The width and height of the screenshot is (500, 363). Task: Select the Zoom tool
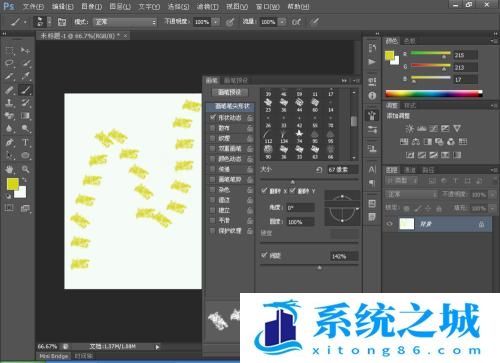pos(25,169)
